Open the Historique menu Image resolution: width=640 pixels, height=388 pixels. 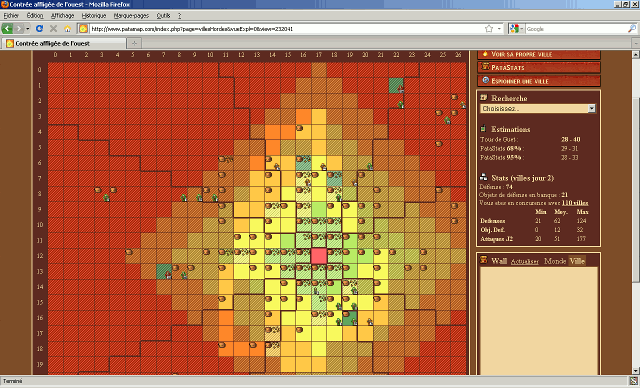click(94, 16)
